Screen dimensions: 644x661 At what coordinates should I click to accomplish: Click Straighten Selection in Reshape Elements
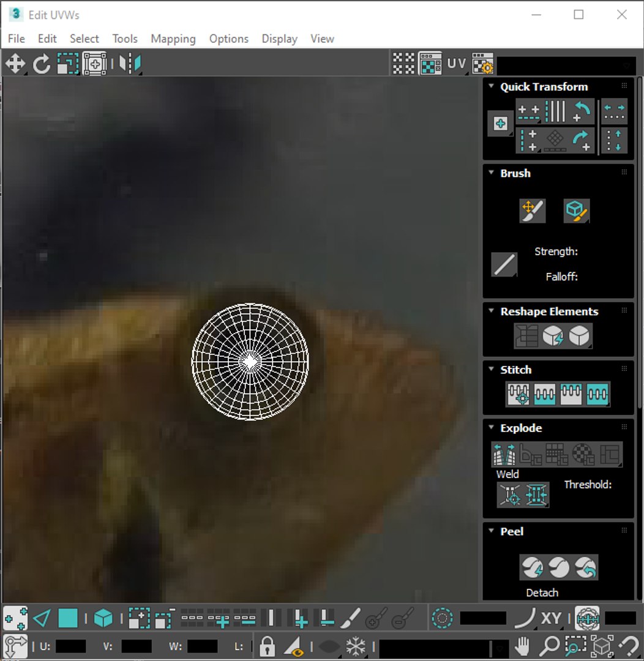coord(526,336)
